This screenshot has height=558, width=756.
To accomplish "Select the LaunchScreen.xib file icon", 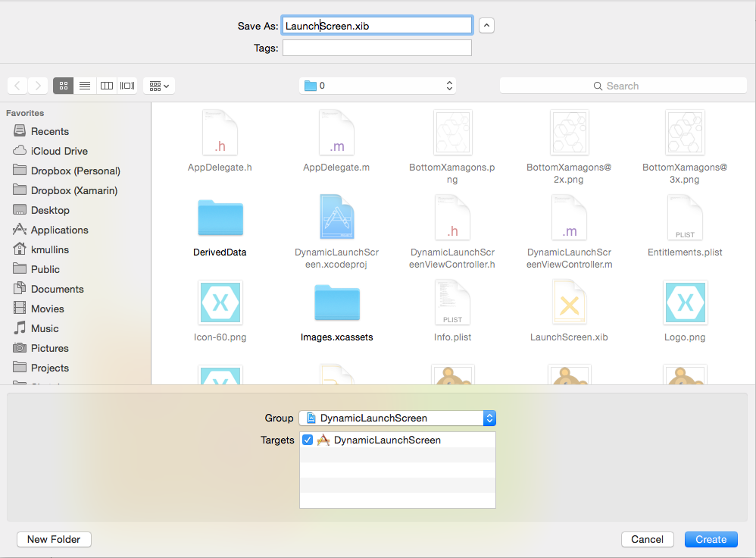I will coord(570,303).
